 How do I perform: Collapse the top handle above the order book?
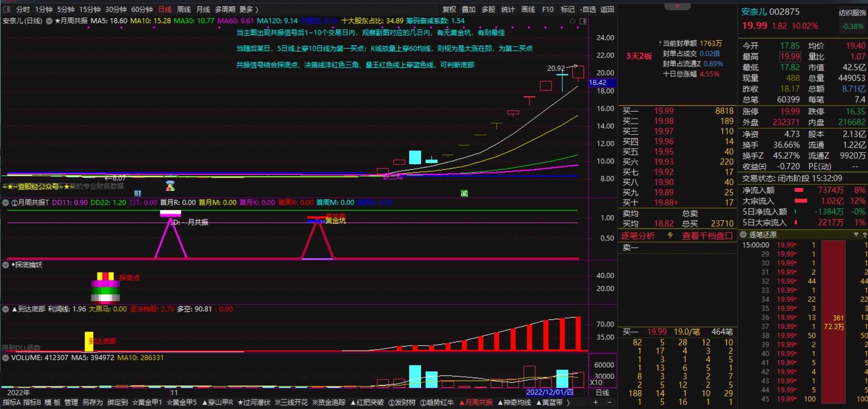[677, 6]
